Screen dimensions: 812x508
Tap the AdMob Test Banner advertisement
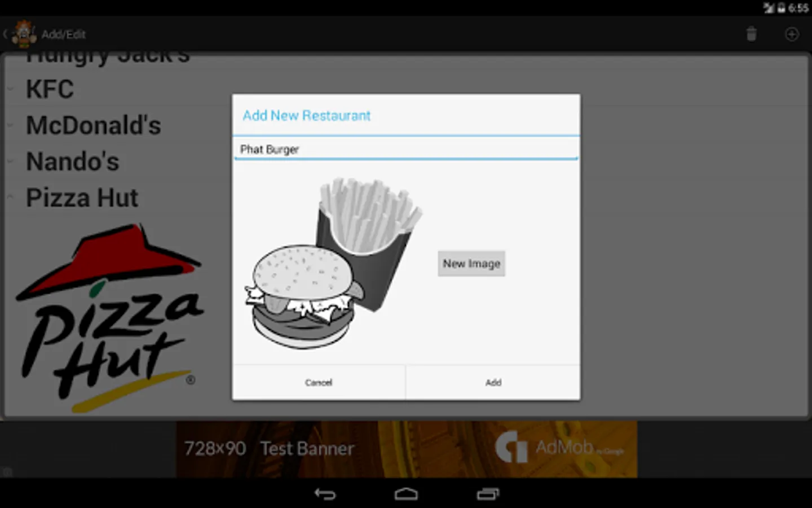407,449
